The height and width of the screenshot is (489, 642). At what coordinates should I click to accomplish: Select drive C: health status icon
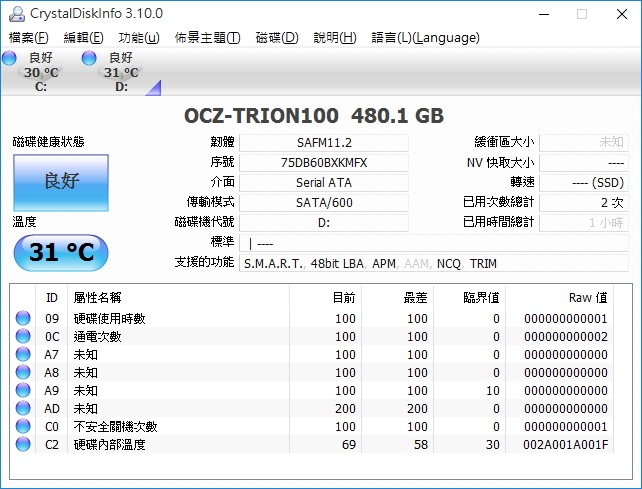pos(9,58)
